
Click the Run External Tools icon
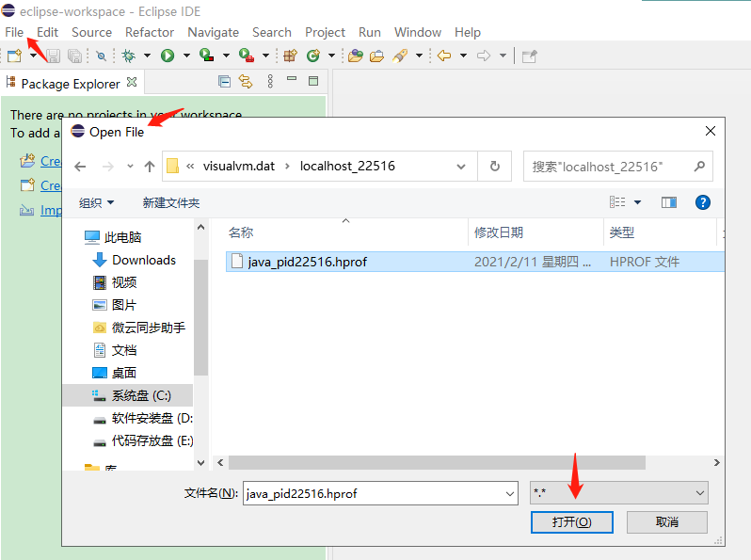(247, 56)
